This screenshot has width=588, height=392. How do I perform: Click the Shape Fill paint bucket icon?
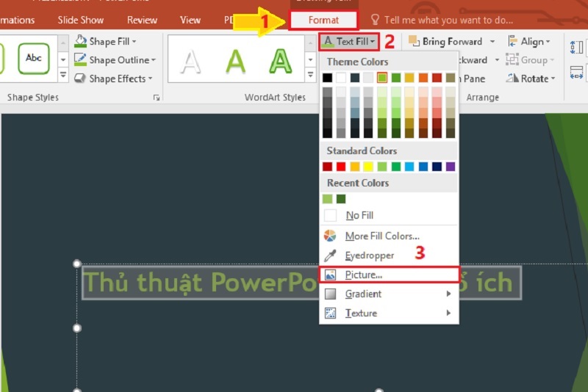coord(80,41)
